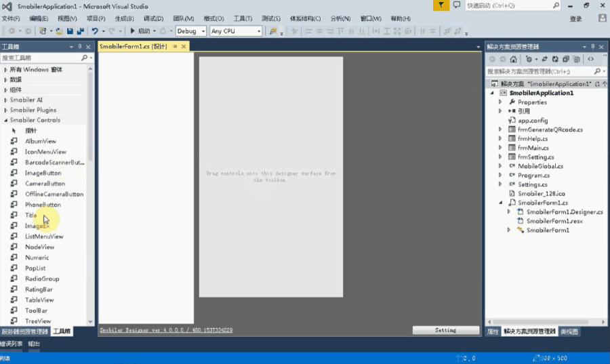The height and width of the screenshot is (364, 610).
Task: Open the 工具(T) menu
Action: [243, 18]
